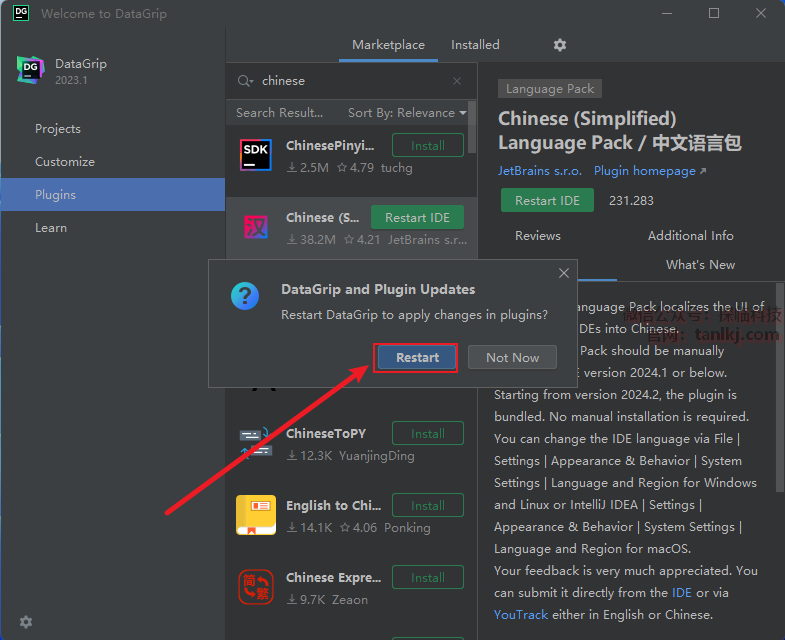The image size is (785, 640).
Task: Open the search options magnifier dropdown
Action: click(x=245, y=81)
